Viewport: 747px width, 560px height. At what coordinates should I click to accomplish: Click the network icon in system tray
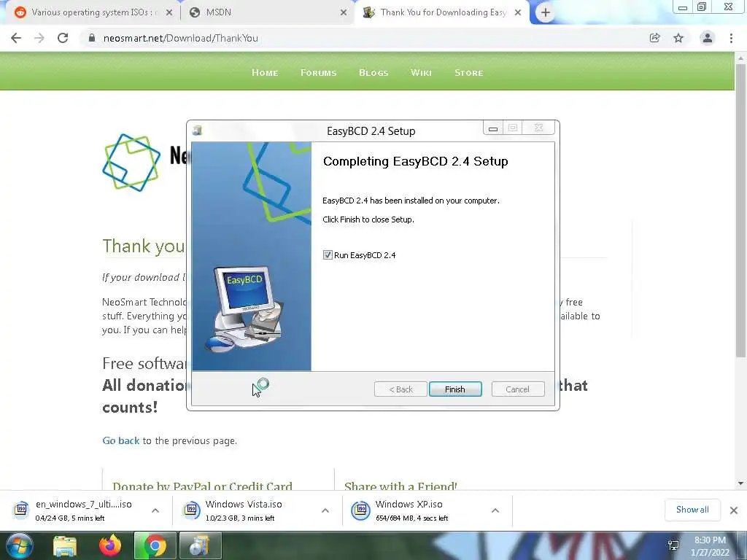click(x=673, y=545)
